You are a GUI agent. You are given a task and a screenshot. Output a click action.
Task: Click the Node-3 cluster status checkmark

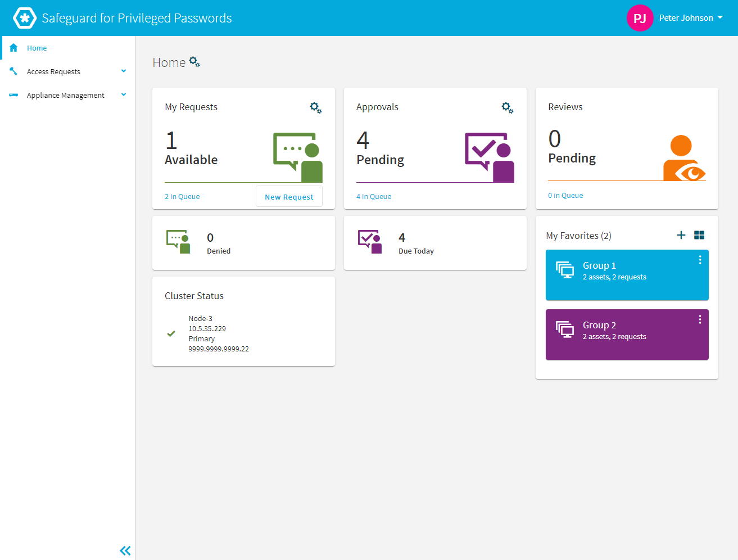tap(171, 333)
